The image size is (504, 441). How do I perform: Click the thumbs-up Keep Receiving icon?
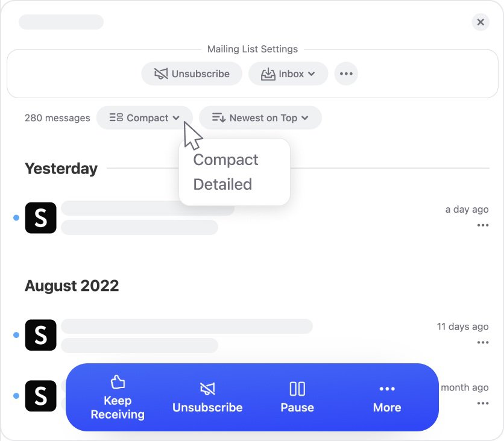click(118, 381)
